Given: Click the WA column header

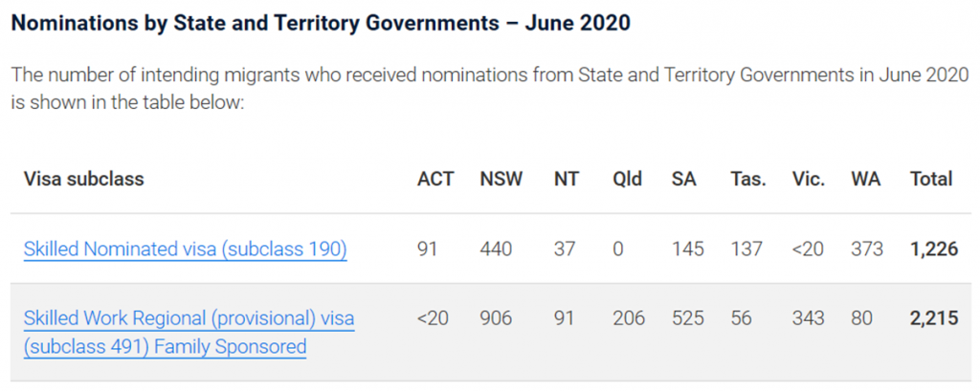Looking at the screenshot, I should coord(865,179).
